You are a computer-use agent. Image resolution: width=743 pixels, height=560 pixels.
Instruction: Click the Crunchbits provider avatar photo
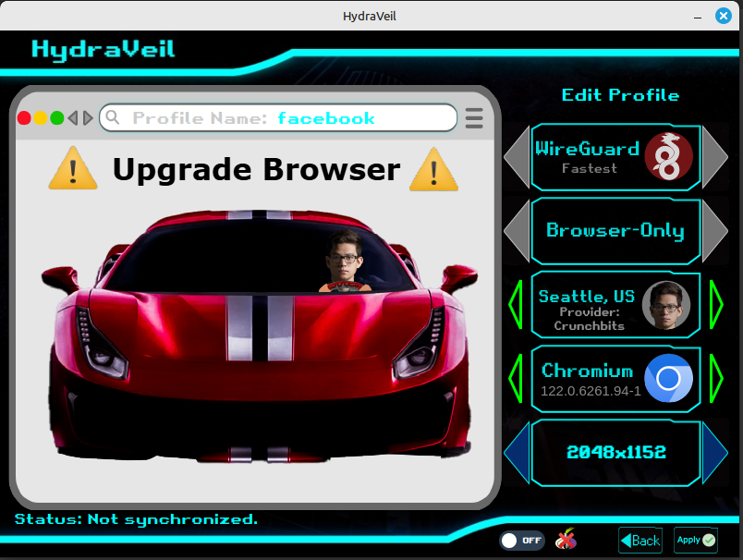666,305
